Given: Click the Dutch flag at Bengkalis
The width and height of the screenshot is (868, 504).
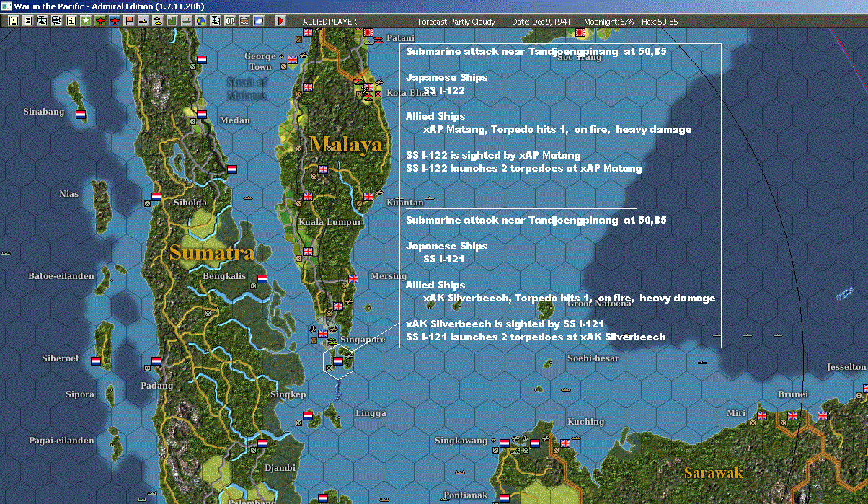Looking at the screenshot, I should [262, 278].
